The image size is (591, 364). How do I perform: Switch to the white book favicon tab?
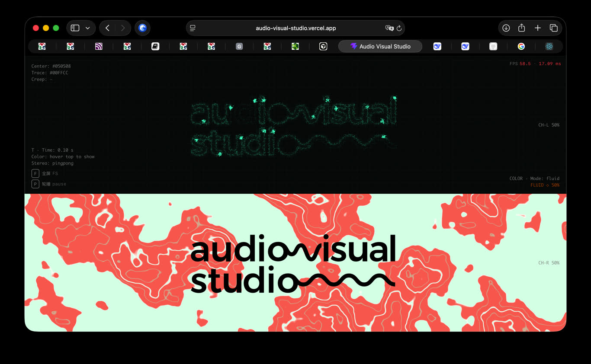(x=155, y=46)
